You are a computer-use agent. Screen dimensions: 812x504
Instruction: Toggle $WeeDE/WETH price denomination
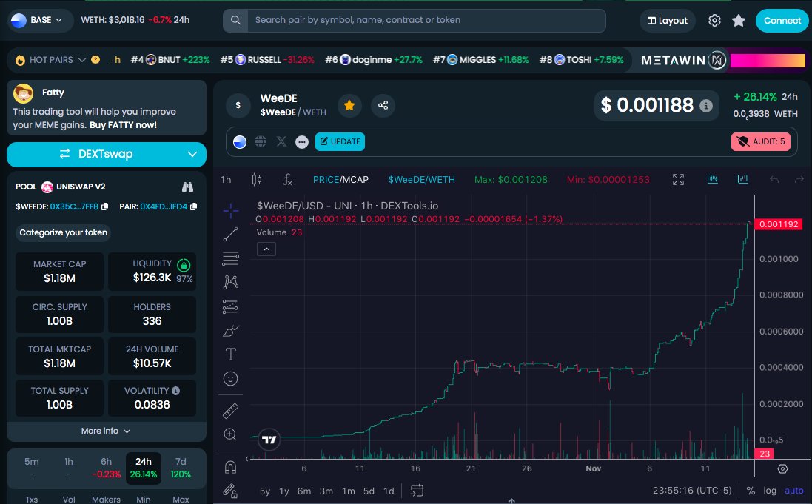coord(421,180)
